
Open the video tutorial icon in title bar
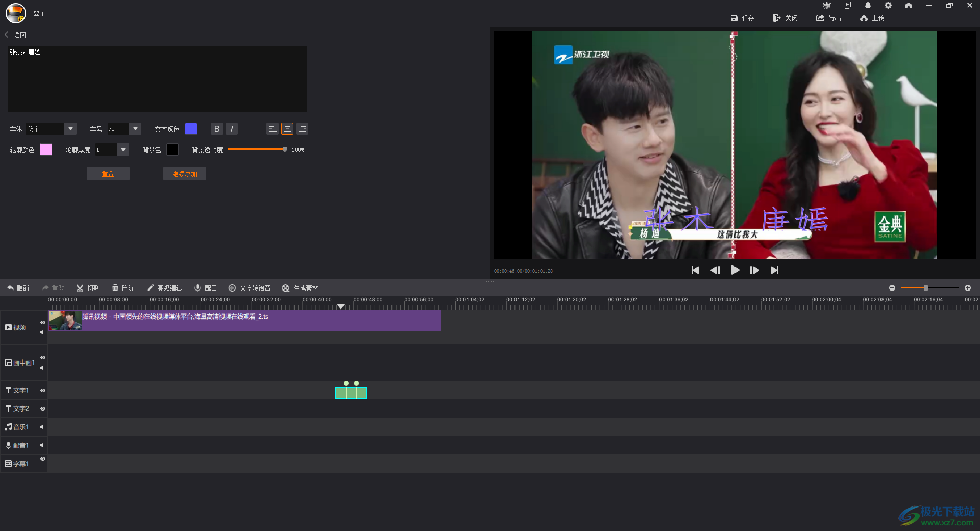[x=847, y=5]
